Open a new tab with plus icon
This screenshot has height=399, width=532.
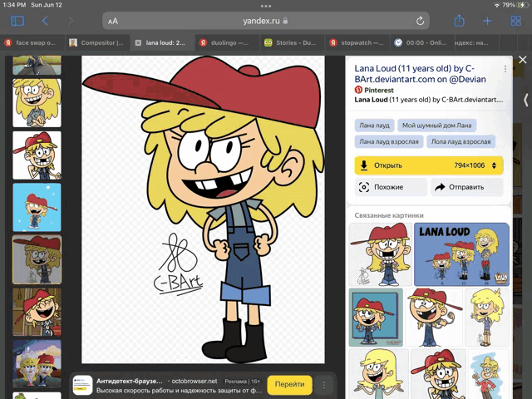[x=487, y=21]
